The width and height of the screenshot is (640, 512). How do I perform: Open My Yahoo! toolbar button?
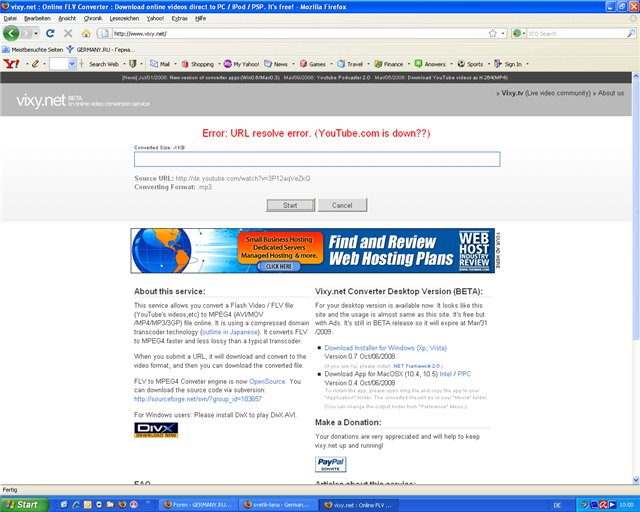tap(241, 64)
